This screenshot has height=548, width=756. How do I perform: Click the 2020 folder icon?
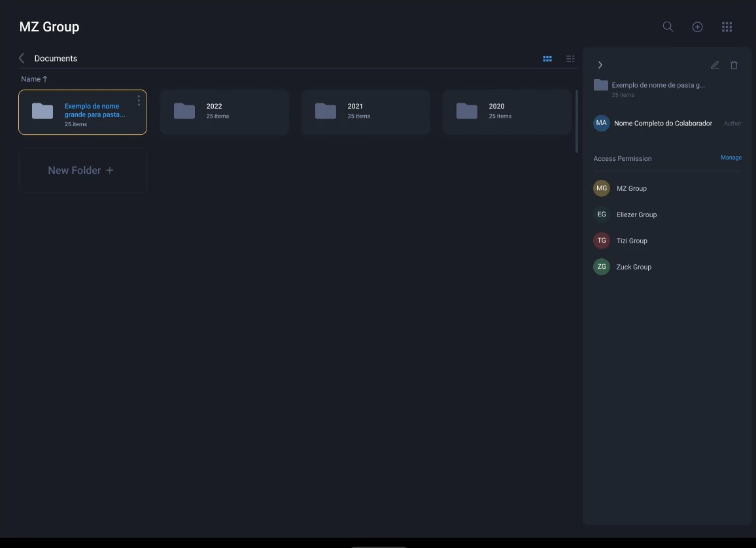[x=467, y=111]
